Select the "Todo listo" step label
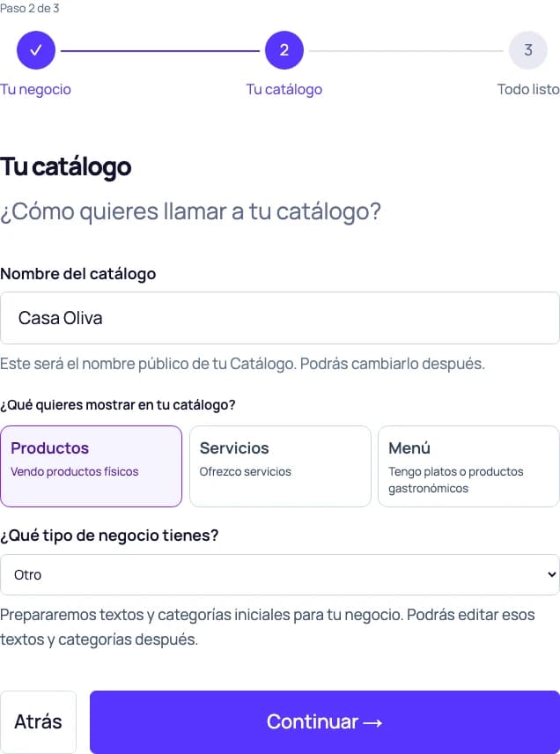The image size is (560, 754). 528,90
